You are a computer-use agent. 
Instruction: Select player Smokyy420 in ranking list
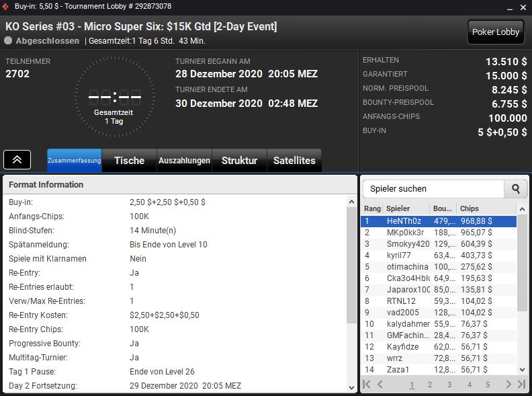pos(407,243)
